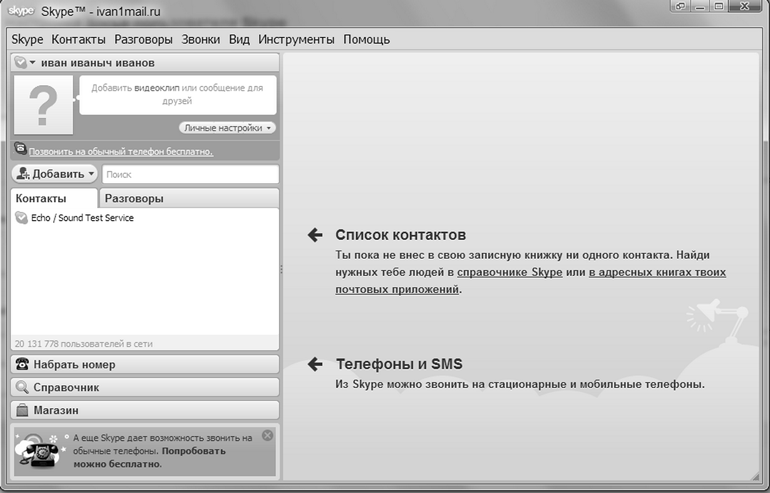Click the 20 131 778 пользователей в сети text
770x493 pixels.
click(x=83, y=344)
